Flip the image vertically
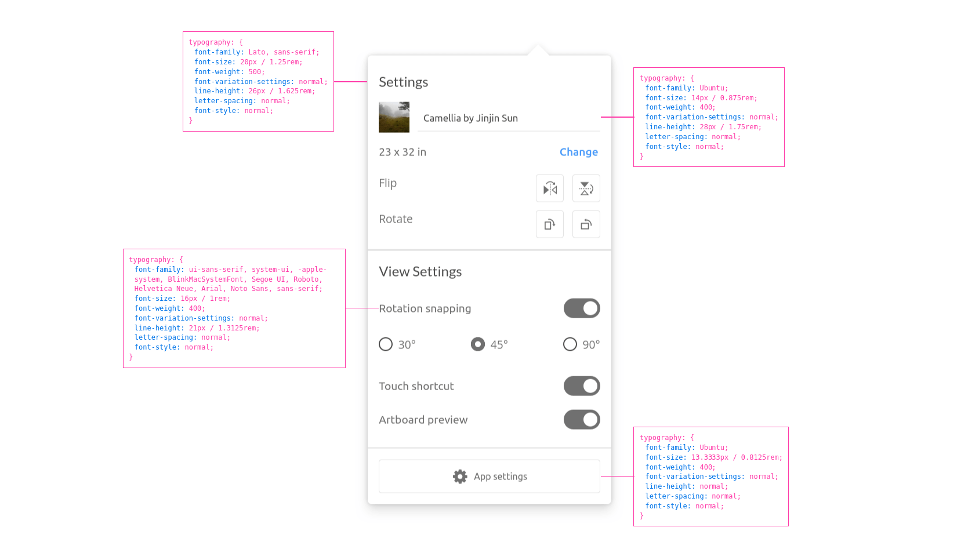This screenshot has height=560, width=979. (x=586, y=188)
